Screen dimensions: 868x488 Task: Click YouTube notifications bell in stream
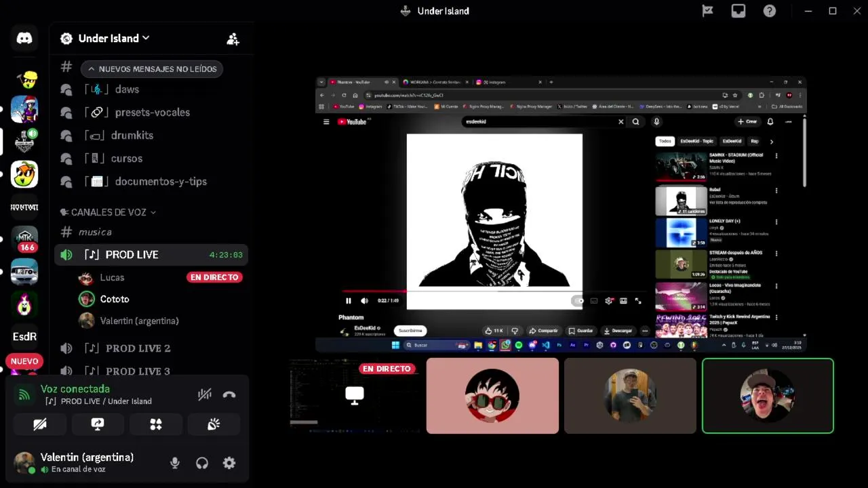770,122
